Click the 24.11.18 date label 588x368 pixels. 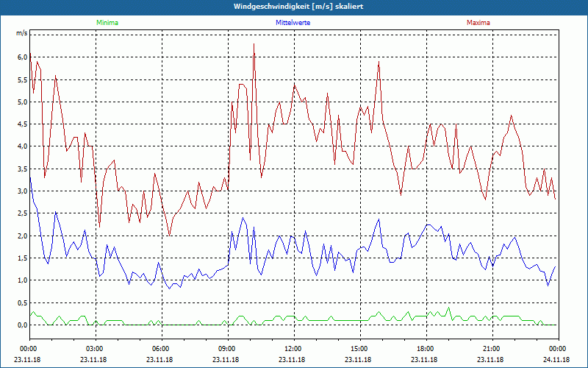[556, 360]
